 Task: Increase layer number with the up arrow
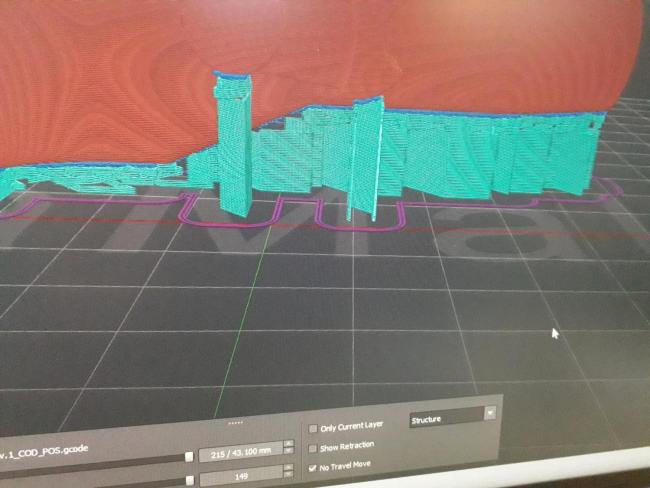pos(289,444)
